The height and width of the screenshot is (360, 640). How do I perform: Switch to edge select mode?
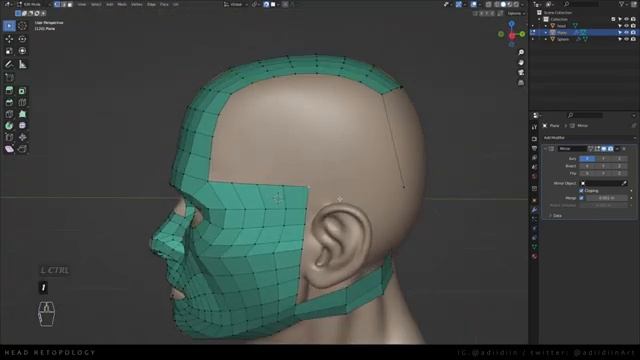pos(63,4)
